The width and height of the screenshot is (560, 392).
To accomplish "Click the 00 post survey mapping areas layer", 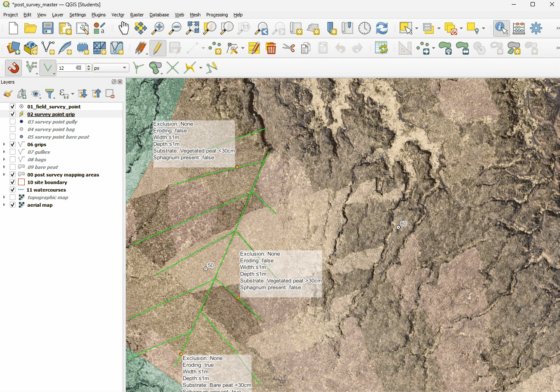I will (x=63, y=175).
